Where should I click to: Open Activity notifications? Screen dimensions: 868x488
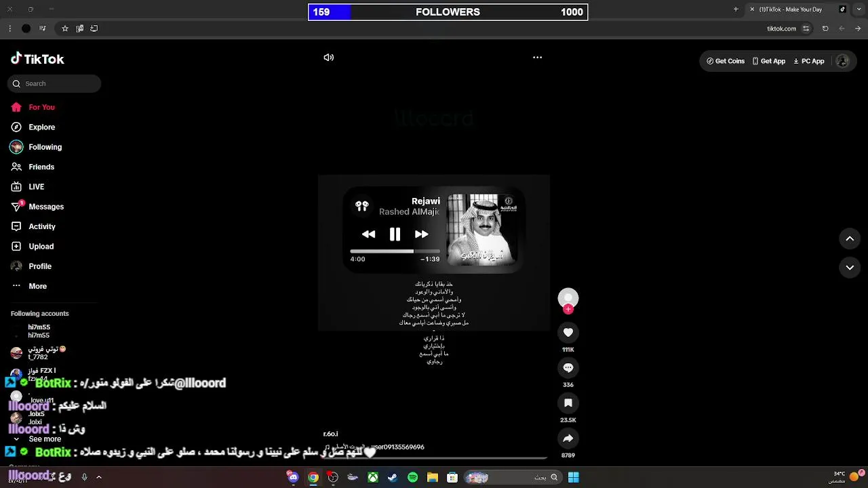42,226
